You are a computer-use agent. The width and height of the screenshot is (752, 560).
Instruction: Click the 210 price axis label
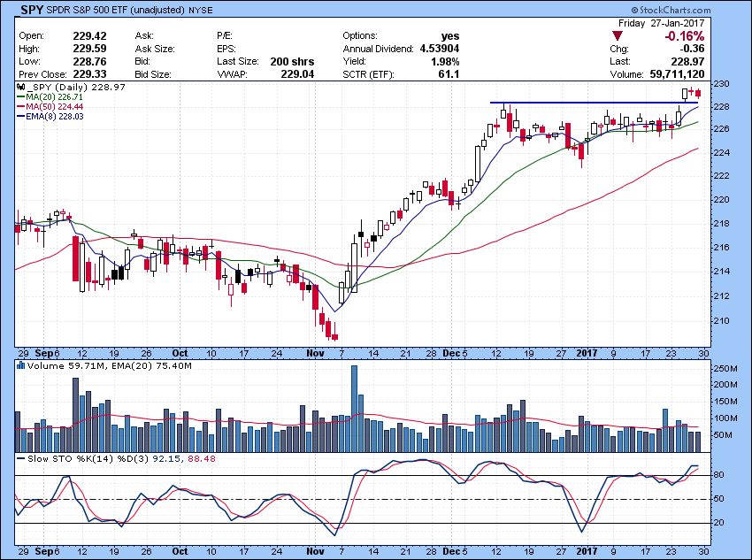(x=721, y=320)
